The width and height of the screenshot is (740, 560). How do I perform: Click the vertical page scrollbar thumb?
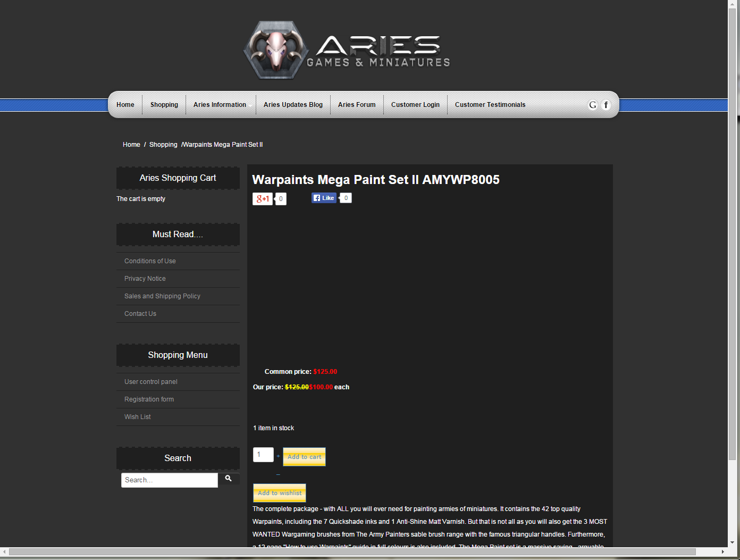[733, 235]
